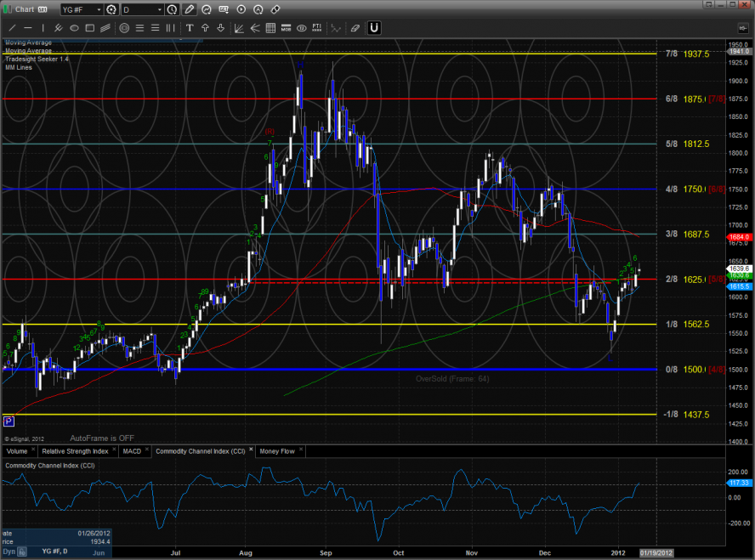
Task: Select the horizontal line tool
Action: point(28,28)
